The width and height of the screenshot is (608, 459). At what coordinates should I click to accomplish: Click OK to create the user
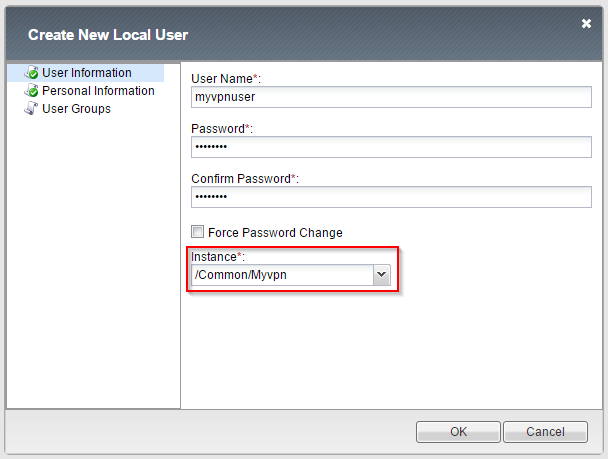click(x=458, y=432)
